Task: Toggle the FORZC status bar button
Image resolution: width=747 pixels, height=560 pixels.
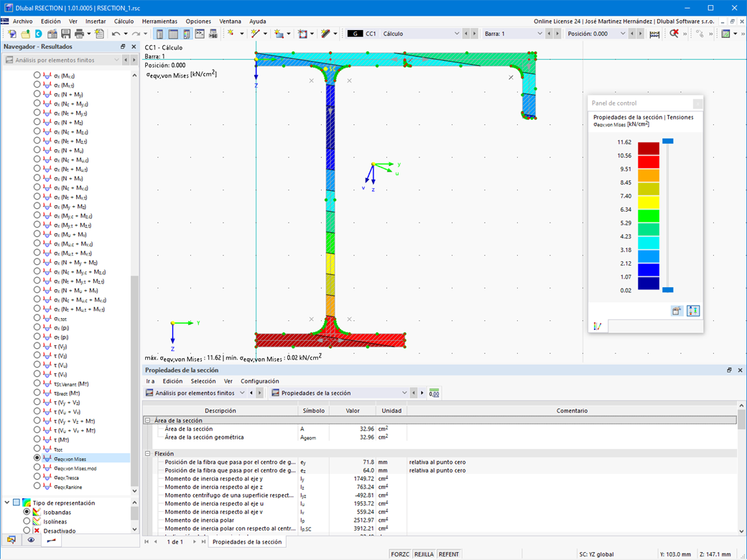Action: 400,554
